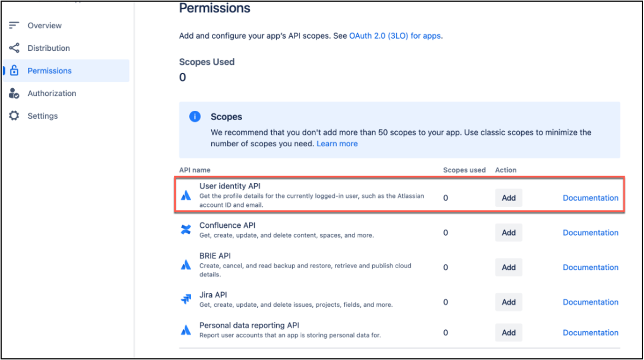Open the Distribution menu item

pyautogui.click(x=48, y=48)
